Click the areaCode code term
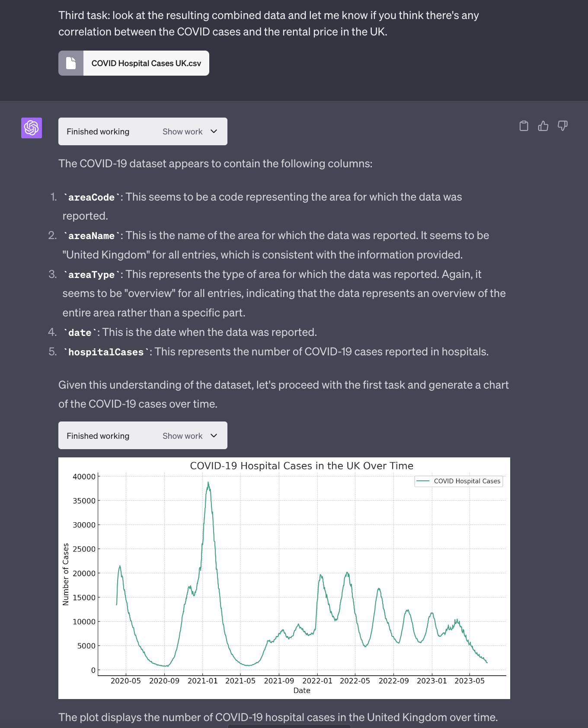The height and width of the screenshot is (728, 588). [x=92, y=198]
